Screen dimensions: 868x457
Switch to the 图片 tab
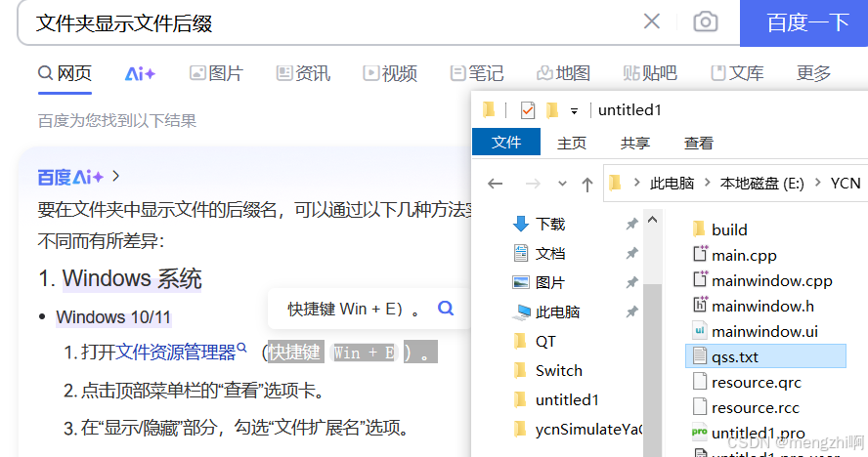click(216, 73)
